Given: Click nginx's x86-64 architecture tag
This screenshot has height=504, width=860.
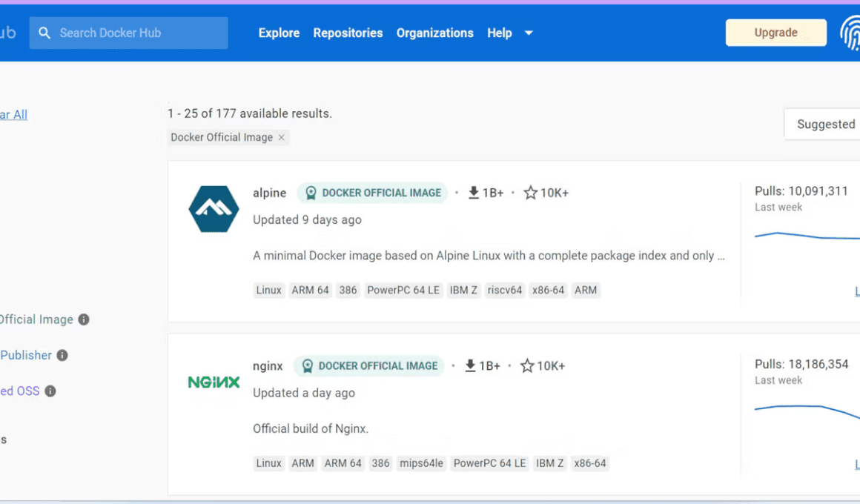Looking at the screenshot, I should (590, 463).
